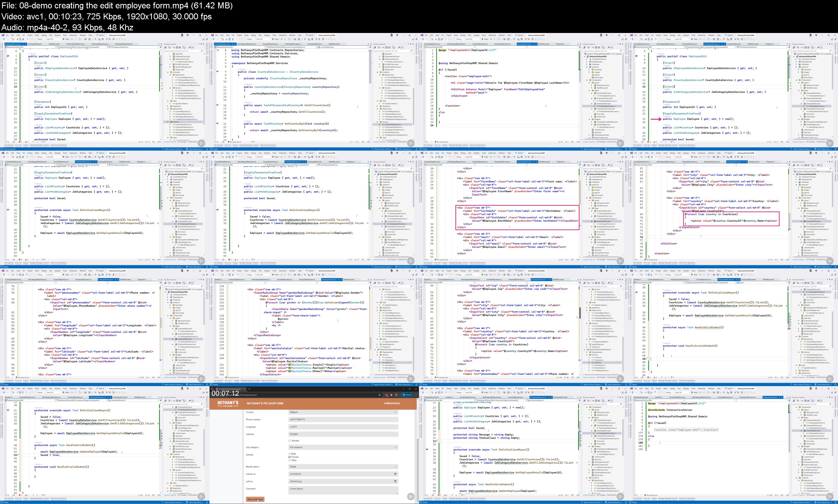Select the Male gender radio button
This screenshot has height=504, width=838.
(290, 454)
